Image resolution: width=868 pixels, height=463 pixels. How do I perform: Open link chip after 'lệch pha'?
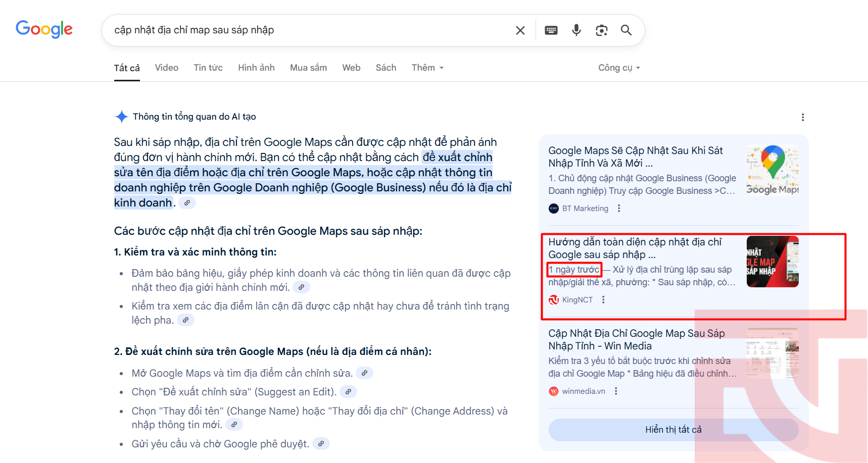point(186,320)
